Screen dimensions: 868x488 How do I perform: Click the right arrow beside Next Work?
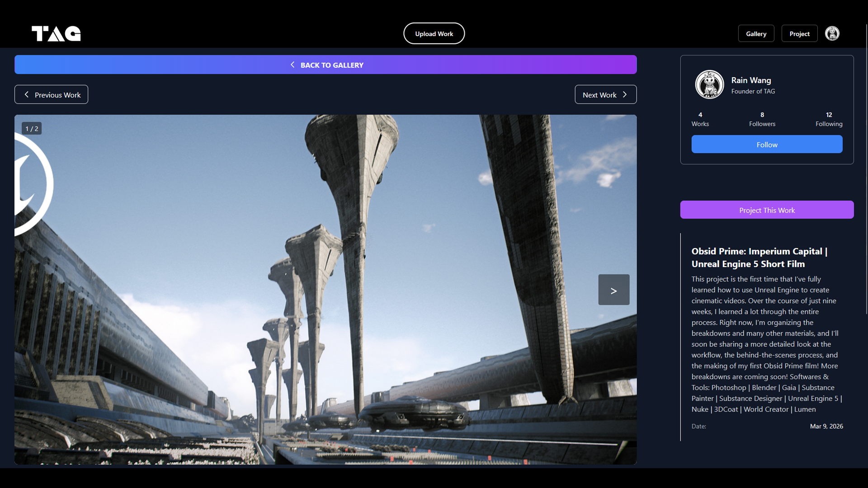tap(625, 94)
